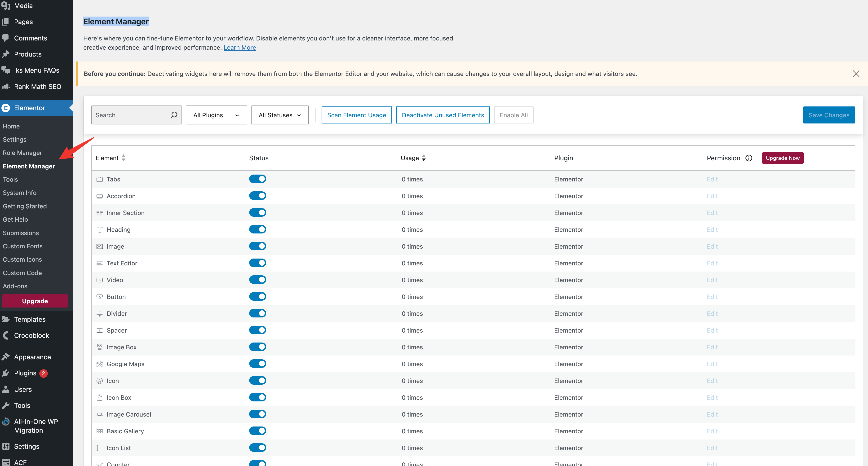
Task: Click the search magnifier icon
Action: (x=173, y=115)
